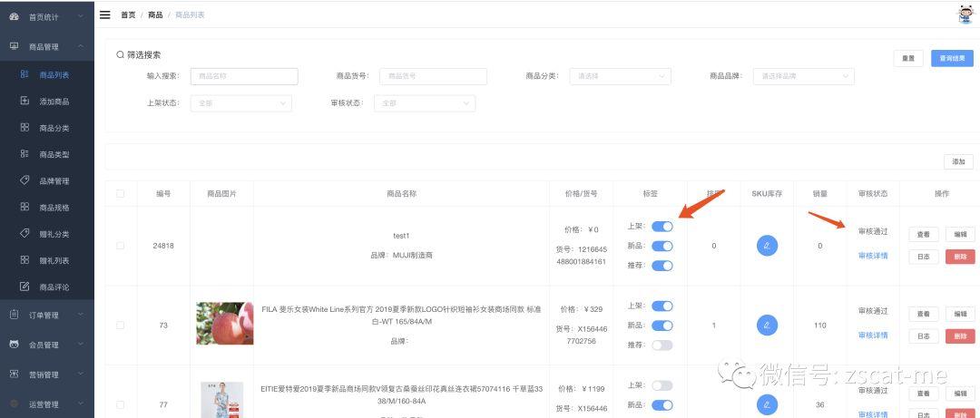This screenshot has height=418, width=980.
Task: Check the select-all header checkbox
Action: coord(120,194)
